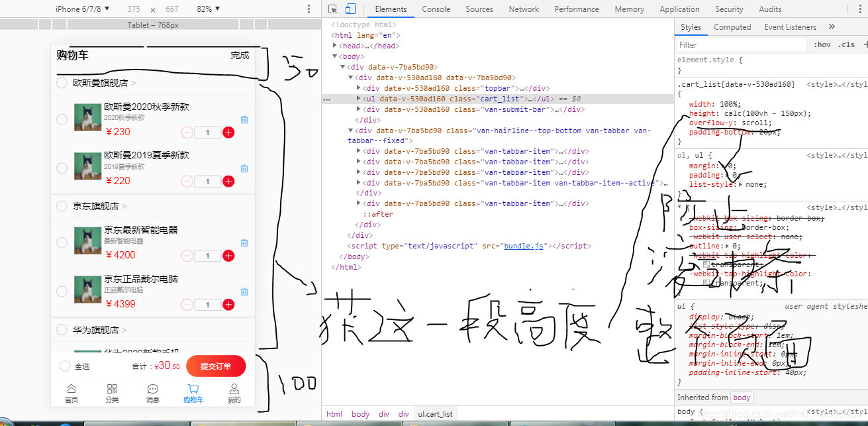The height and width of the screenshot is (426, 868).
Task: Select the 京东旗舰店 shop radio
Action: point(62,206)
